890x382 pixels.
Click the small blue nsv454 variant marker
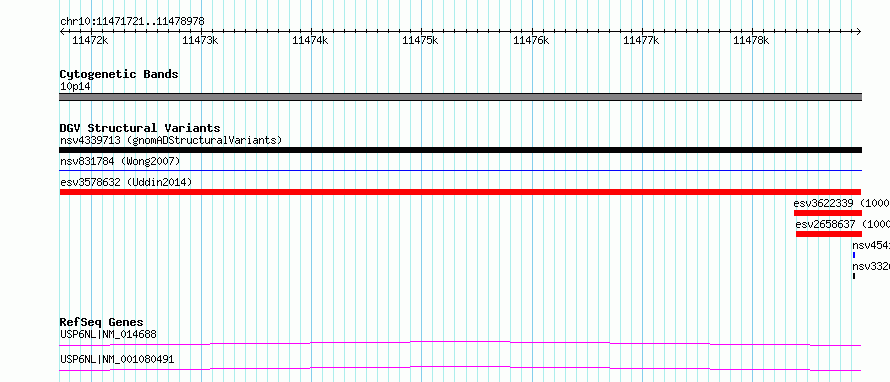tap(854, 255)
